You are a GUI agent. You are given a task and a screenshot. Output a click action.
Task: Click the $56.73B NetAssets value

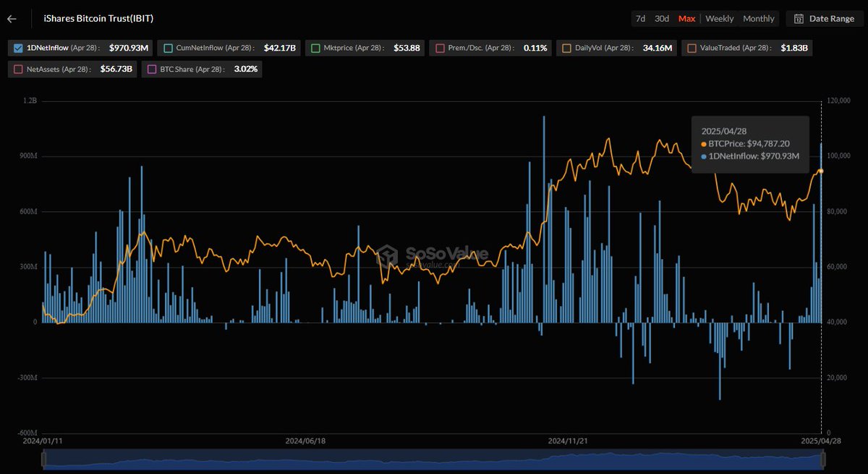(x=116, y=69)
